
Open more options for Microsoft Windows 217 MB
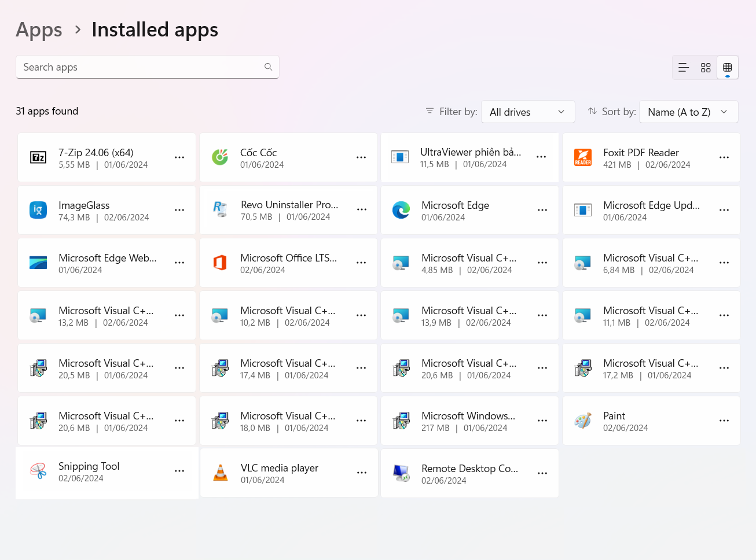pos(542,421)
